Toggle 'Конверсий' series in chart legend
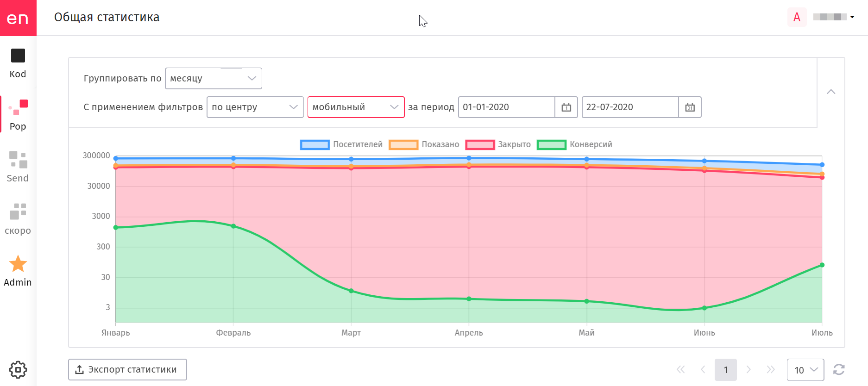The image size is (868, 386). coord(574,144)
